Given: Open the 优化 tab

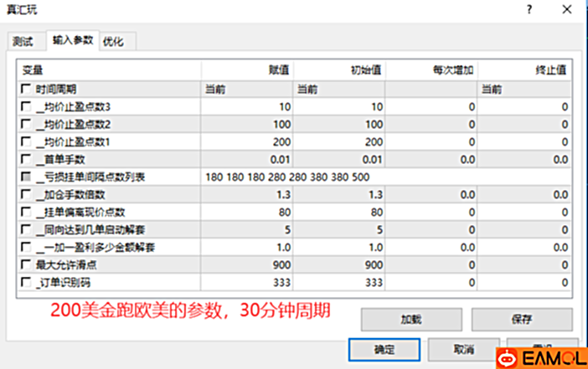Looking at the screenshot, I should pos(112,42).
